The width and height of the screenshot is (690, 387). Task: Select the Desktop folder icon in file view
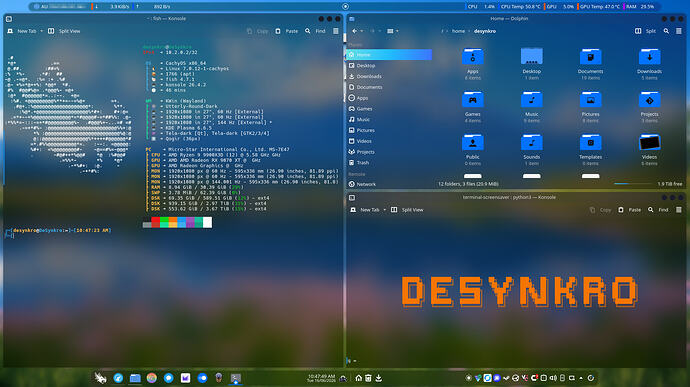point(532,56)
